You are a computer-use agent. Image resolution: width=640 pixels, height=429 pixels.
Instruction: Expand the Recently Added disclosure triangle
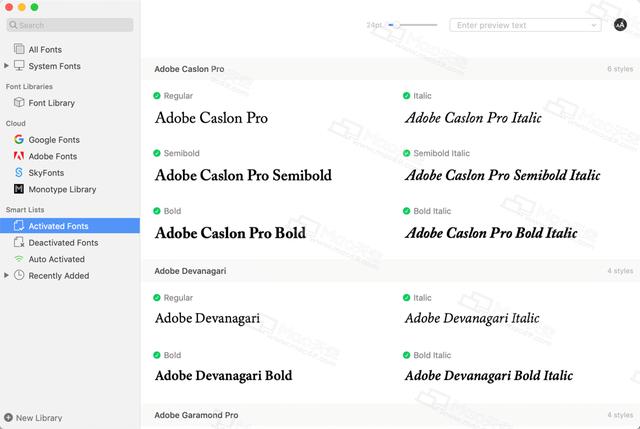click(6, 275)
